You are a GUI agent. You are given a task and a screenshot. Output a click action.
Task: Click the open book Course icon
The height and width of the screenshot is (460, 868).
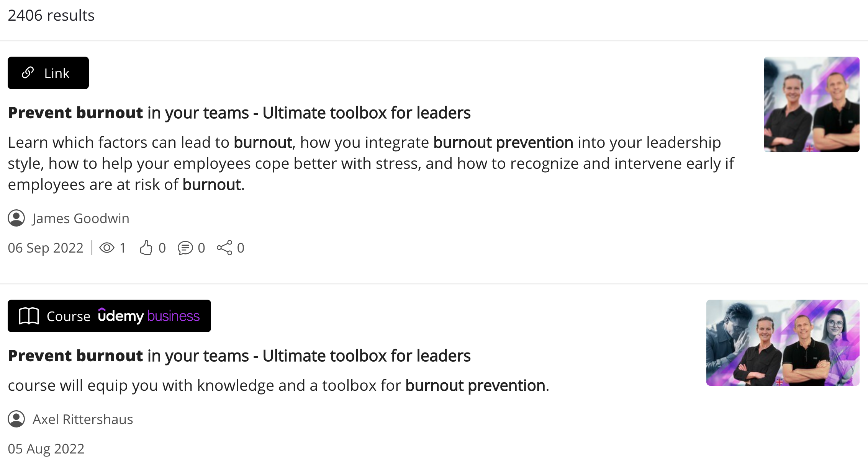tap(29, 316)
